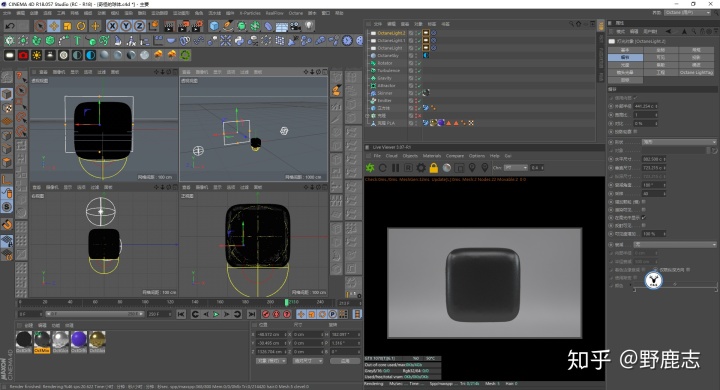Screen dimensions: 720x390
Task: Click the Octane red camera icon
Action: [x=23, y=55]
